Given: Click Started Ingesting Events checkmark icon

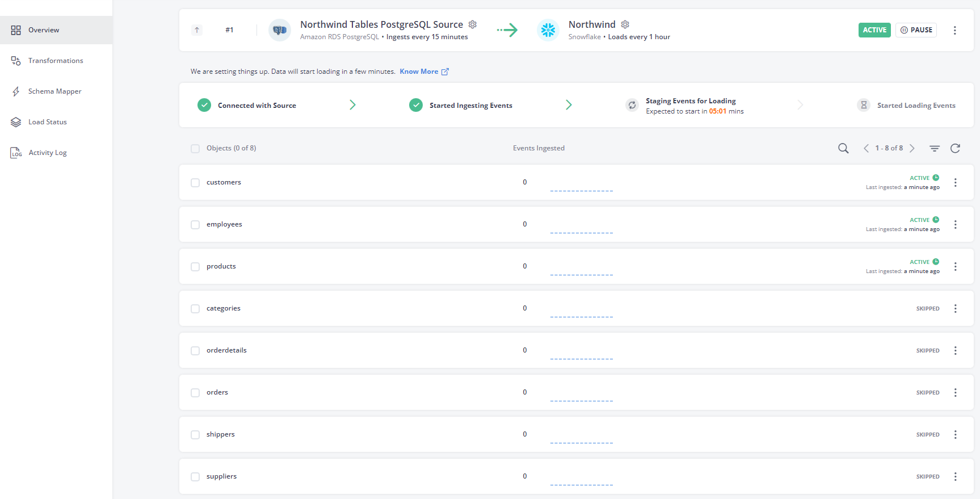Looking at the screenshot, I should (416, 105).
